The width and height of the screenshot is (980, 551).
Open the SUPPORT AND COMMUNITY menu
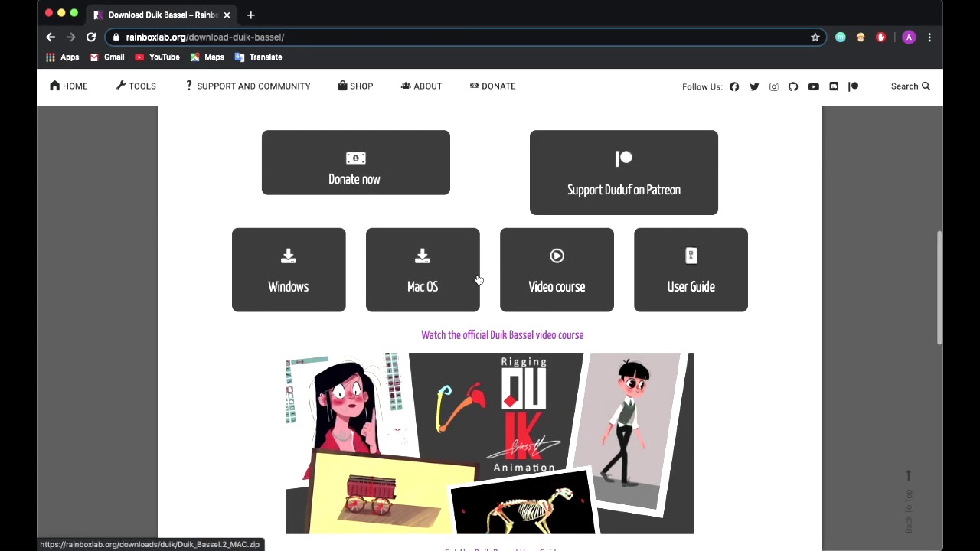[x=247, y=86]
